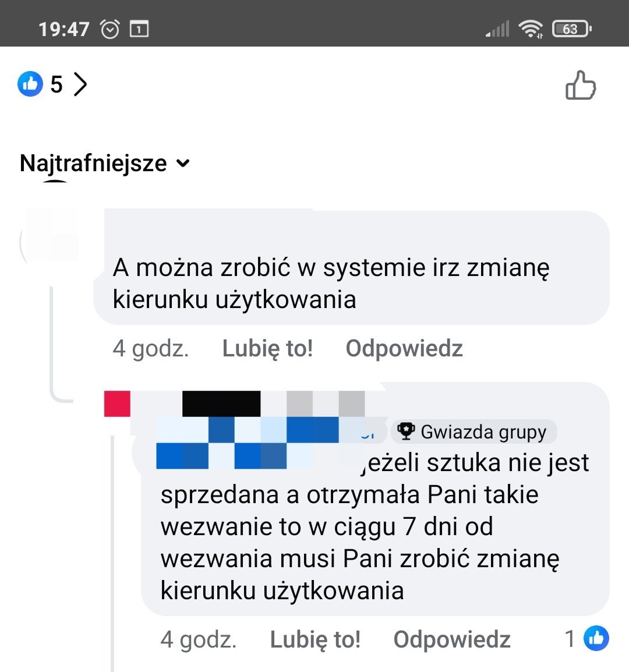Open the reactions list chevron next to 5
Screen dimensions: 629x672
[80, 84]
